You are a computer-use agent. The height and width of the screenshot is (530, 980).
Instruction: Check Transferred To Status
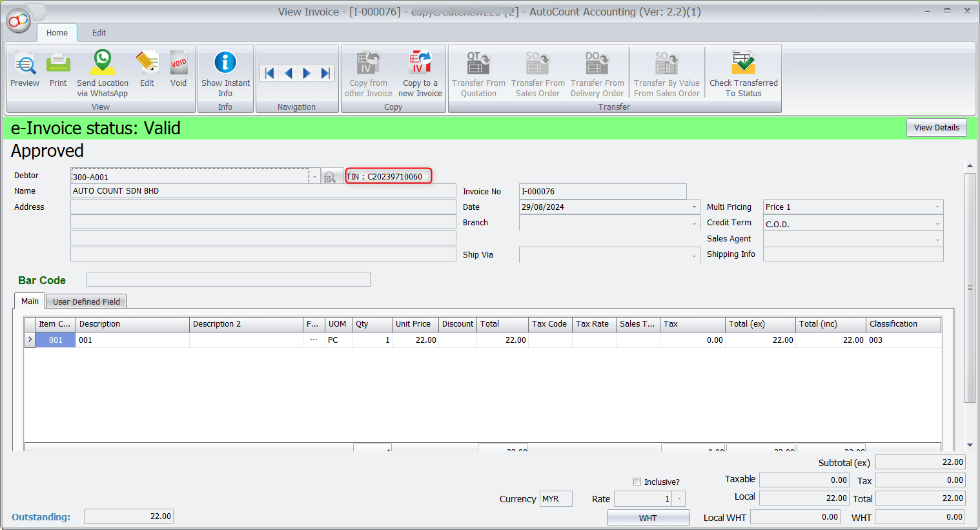pos(744,73)
